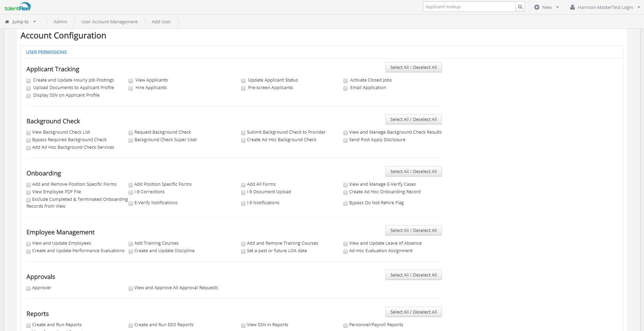
Task: Tick the Approver checkbox
Action: [28, 289]
